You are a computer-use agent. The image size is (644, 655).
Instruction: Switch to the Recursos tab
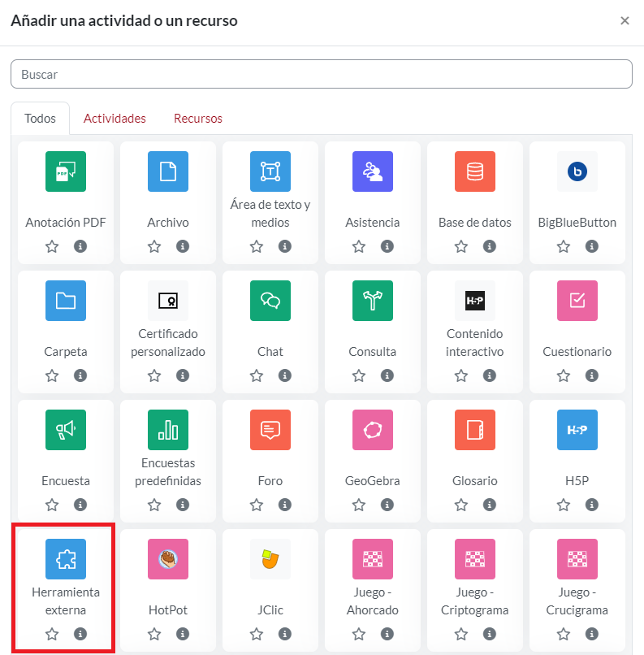coord(198,119)
